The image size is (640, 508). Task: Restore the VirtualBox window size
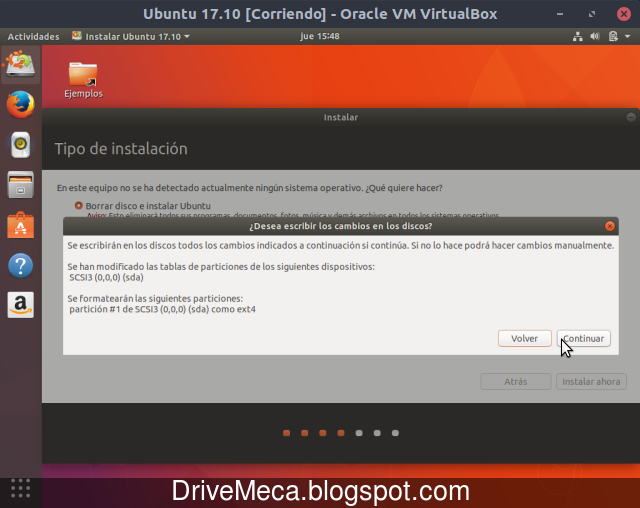(x=592, y=14)
